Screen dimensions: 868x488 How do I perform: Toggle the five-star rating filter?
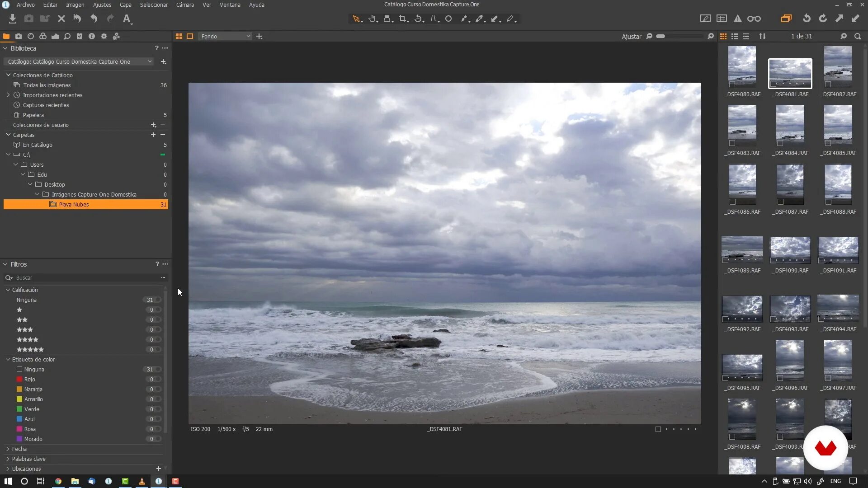pos(30,349)
